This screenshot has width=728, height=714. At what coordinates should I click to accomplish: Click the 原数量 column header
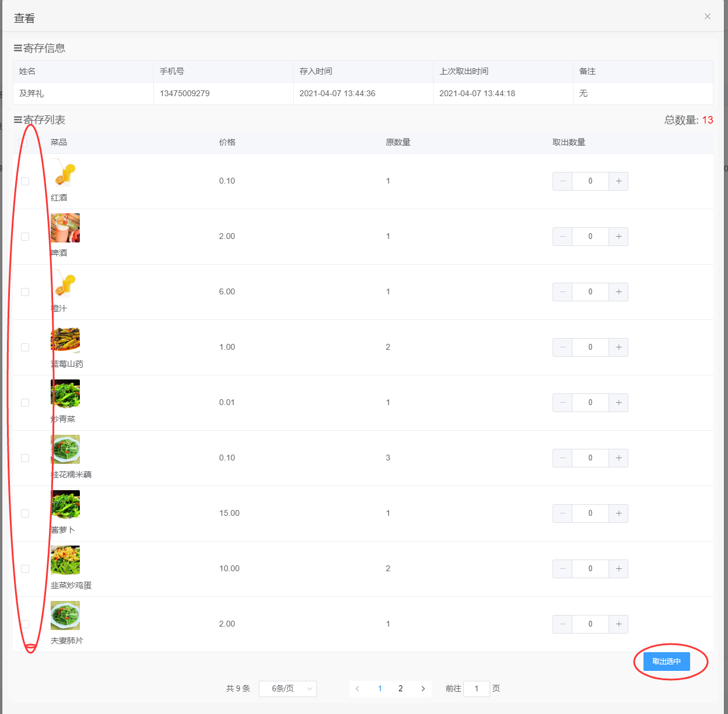[x=398, y=142]
